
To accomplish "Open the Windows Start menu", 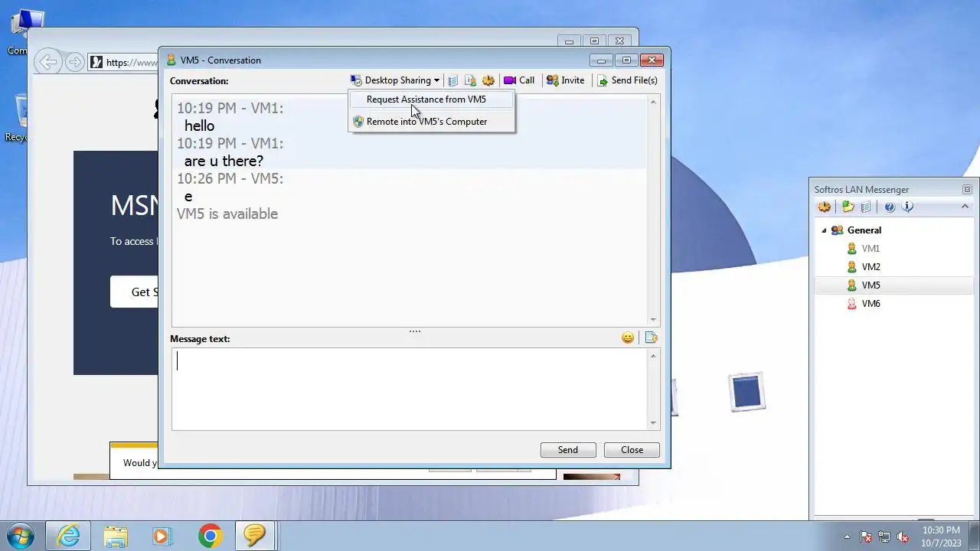I will [x=21, y=536].
